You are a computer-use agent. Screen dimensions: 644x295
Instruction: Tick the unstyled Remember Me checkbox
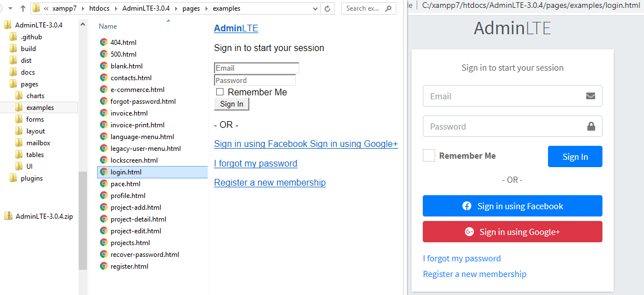pos(220,92)
